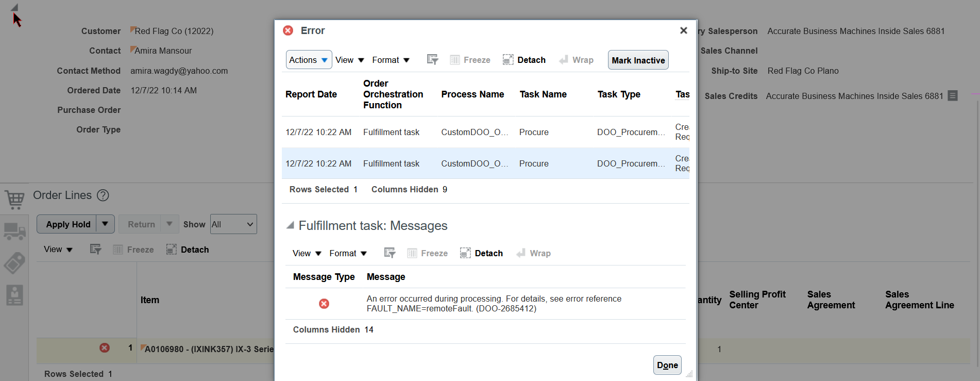Click Freeze in the Fulfillment task Messages toolbar

(x=427, y=253)
